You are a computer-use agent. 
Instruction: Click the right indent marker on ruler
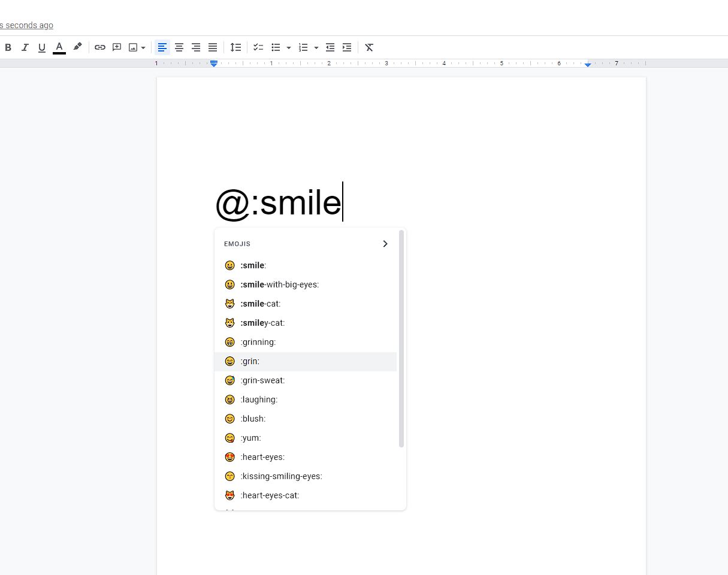pos(588,64)
